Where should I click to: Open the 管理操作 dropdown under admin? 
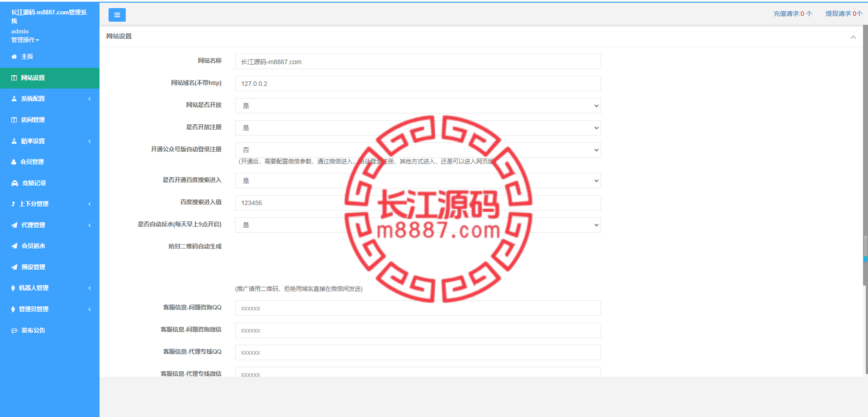point(25,40)
